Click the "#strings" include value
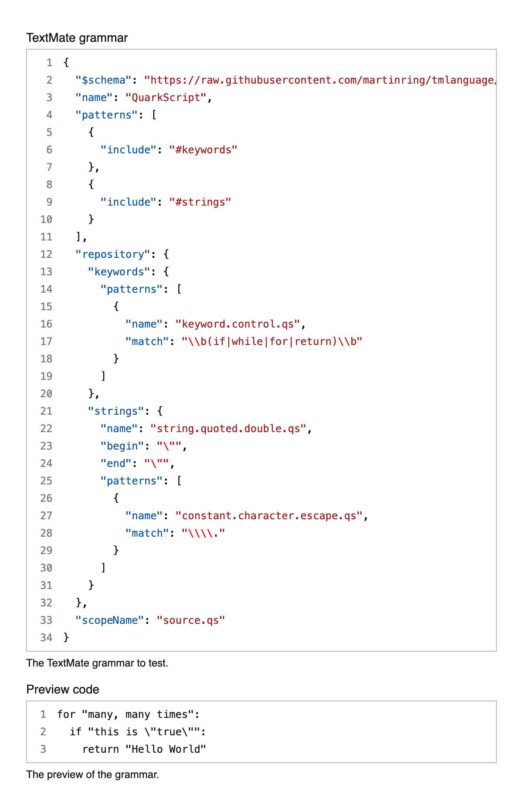 (x=200, y=202)
